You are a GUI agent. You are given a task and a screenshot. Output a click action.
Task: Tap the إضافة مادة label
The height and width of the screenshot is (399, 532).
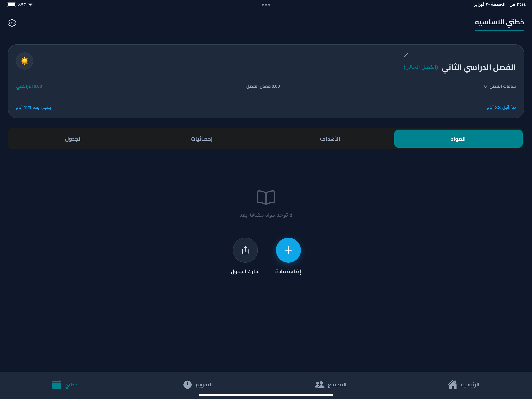click(x=288, y=271)
